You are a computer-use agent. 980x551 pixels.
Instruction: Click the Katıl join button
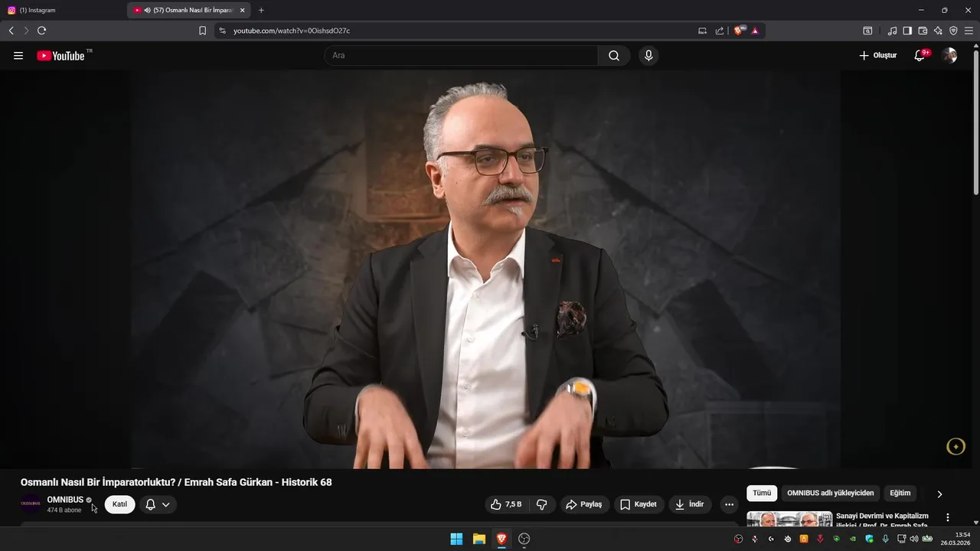(119, 504)
